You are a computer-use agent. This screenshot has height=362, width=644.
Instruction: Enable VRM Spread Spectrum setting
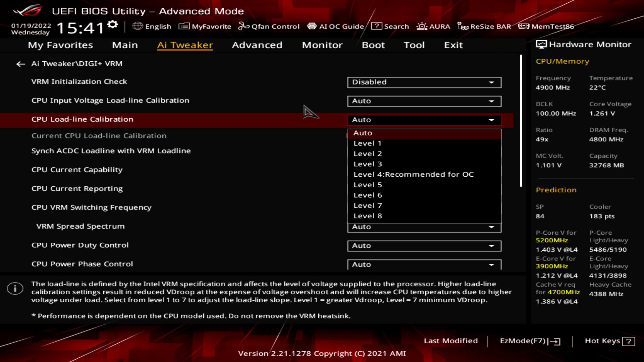[423, 227]
